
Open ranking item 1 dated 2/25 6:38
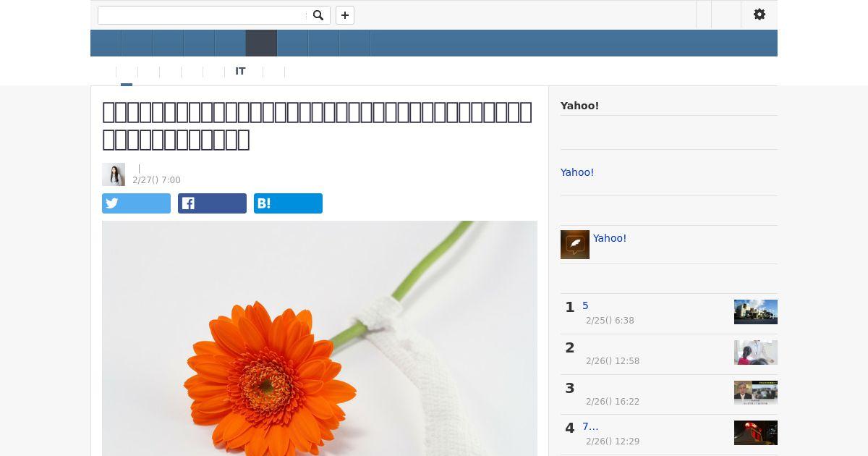[585, 305]
